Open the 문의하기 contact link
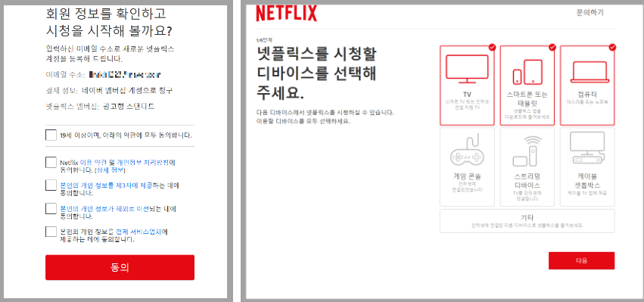The image size is (644, 302). click(x=590, y=12)
